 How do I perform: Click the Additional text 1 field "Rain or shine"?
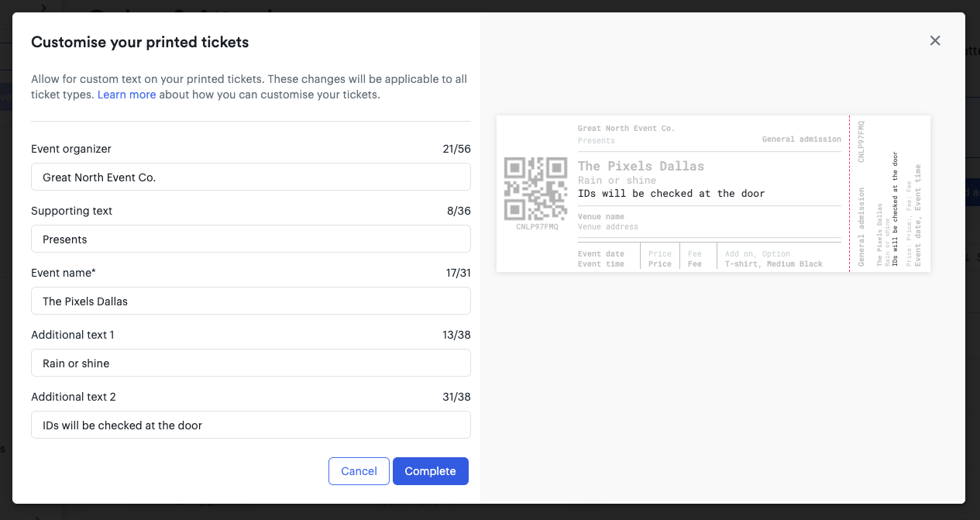(x=250, y=363)
